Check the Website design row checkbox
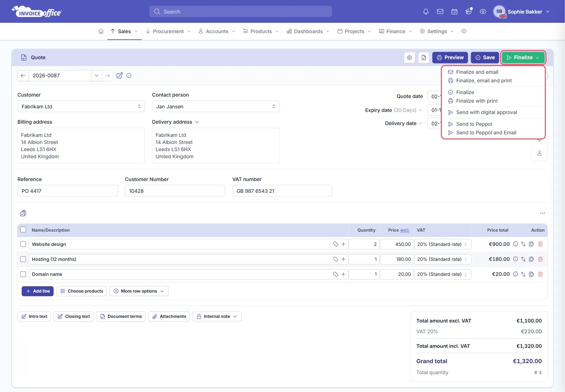565x392 pixels. [x=23, y=244]
